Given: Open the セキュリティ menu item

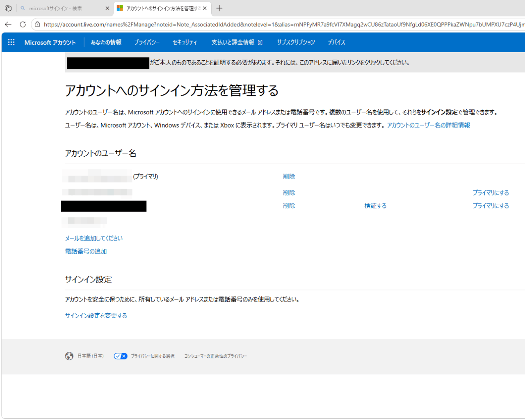Looking at the screenshot, I should (185, 42).
